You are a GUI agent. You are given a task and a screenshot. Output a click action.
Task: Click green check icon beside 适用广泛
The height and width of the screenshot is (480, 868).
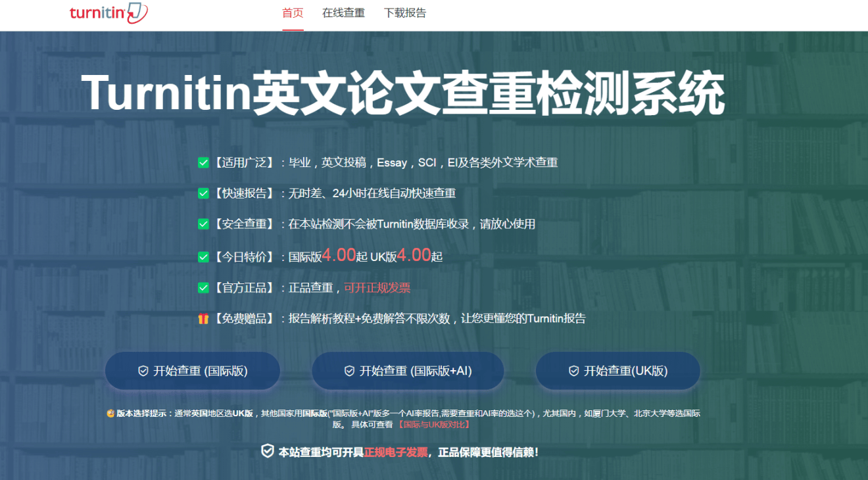point(203,162)
